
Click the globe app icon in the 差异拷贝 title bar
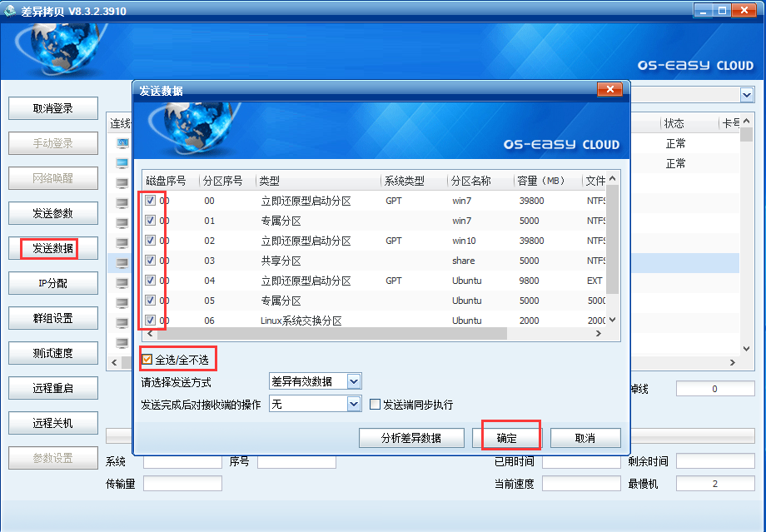9,10
